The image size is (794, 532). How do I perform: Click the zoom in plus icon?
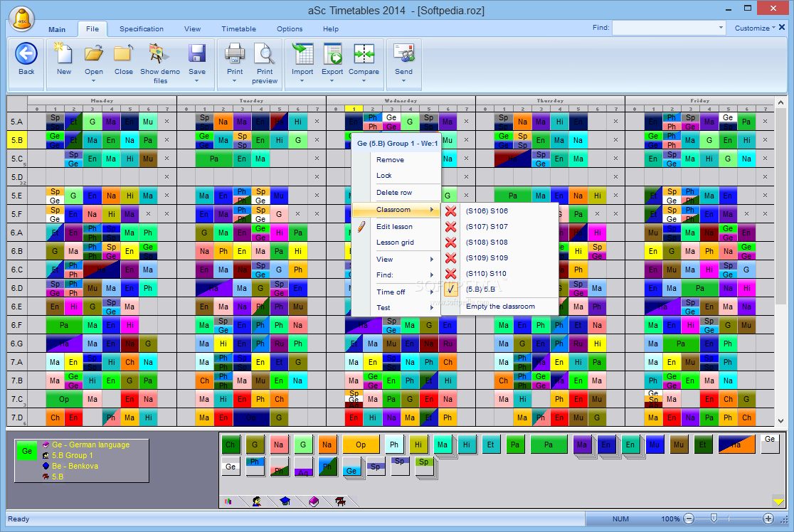pos(768,518)
